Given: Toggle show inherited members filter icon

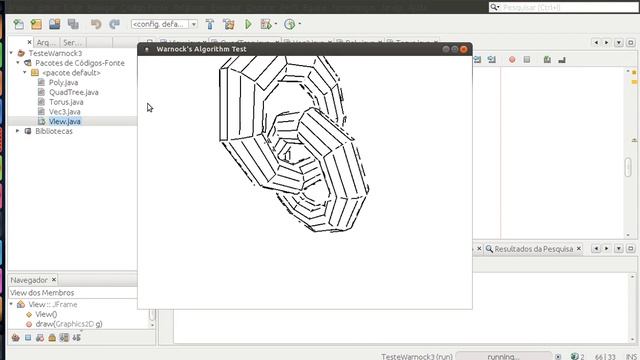Looking at the screenshot, I should coord(16,338).
